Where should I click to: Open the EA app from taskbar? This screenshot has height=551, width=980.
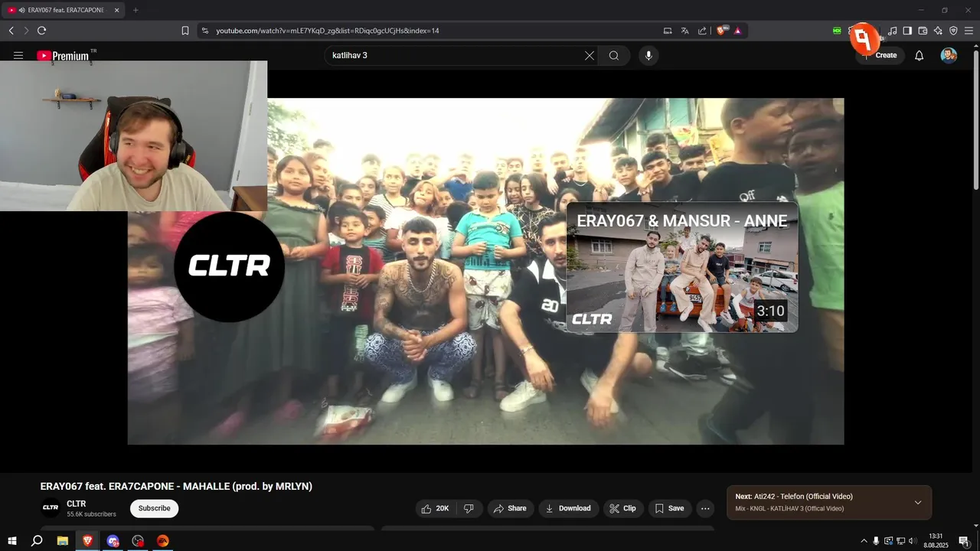(163, 540)
